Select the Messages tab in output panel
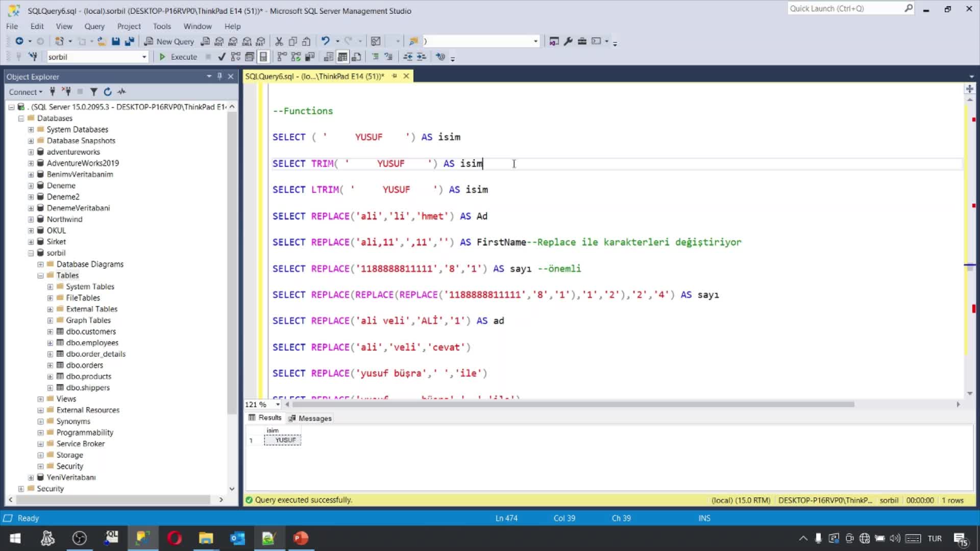Image resolution: width=980 pixels, height=551 pixels. [315, 418]
